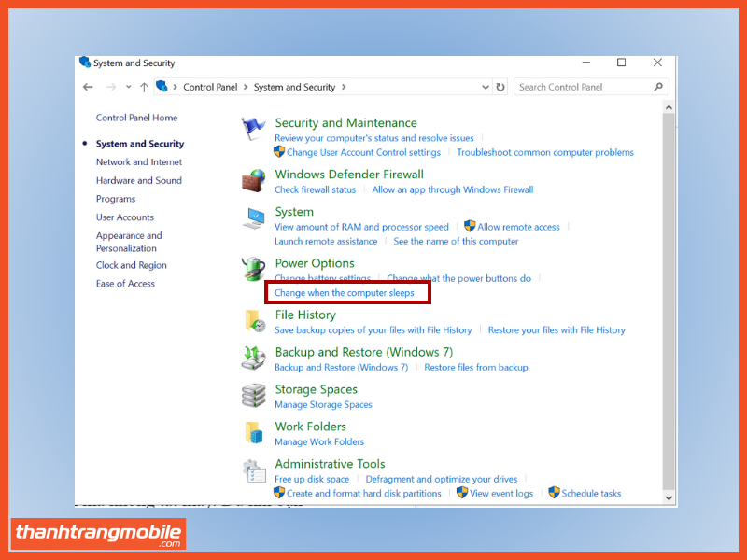
Task: Expand the chevron before Control Panel breadcrumb
Action: (175, 87)
